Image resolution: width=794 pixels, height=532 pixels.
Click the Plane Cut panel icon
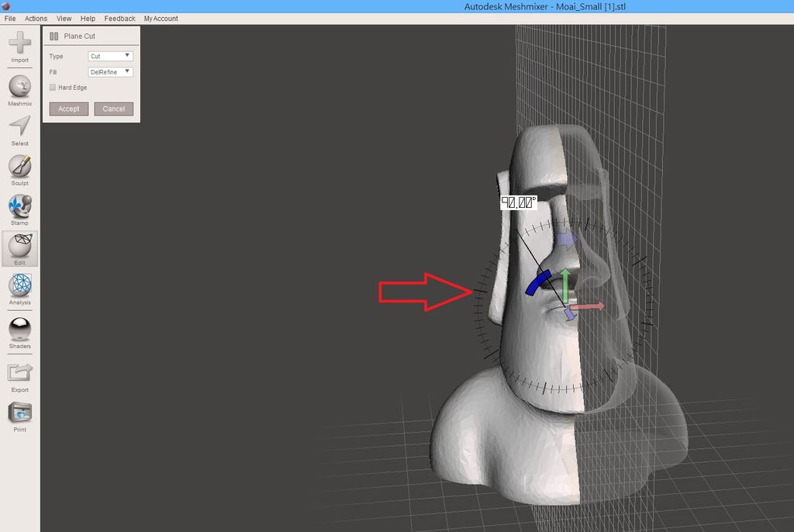[54, 36]
